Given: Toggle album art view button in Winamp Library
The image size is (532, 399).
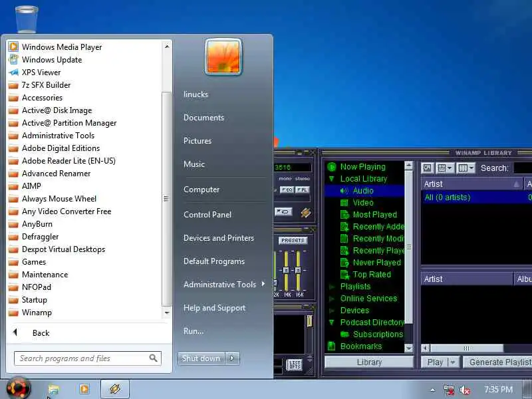Looking at the screenshot, I should pos(427,168).
